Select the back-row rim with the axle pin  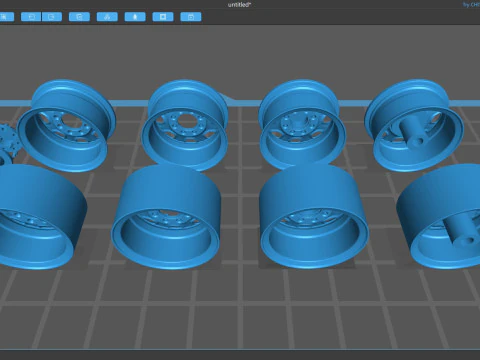[414, 125]
